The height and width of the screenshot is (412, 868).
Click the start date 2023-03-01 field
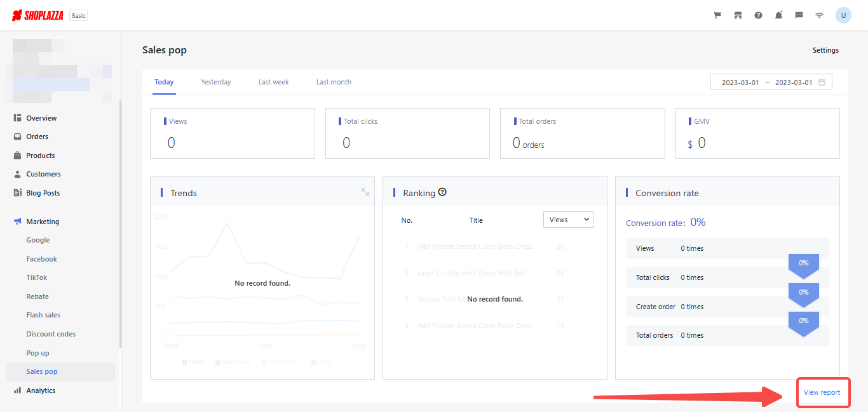740,83
